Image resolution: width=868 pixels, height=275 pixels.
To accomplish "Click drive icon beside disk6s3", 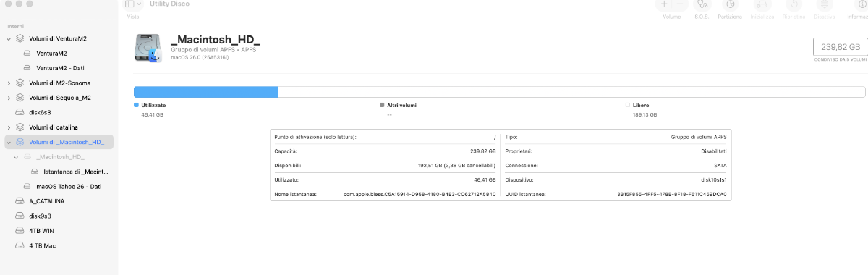I will tap(20, 112).
